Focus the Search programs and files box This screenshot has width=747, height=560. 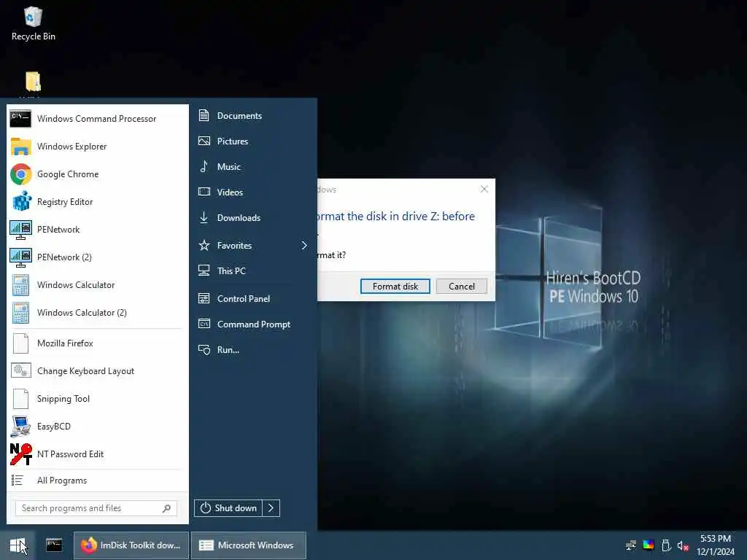click(96, 508)
